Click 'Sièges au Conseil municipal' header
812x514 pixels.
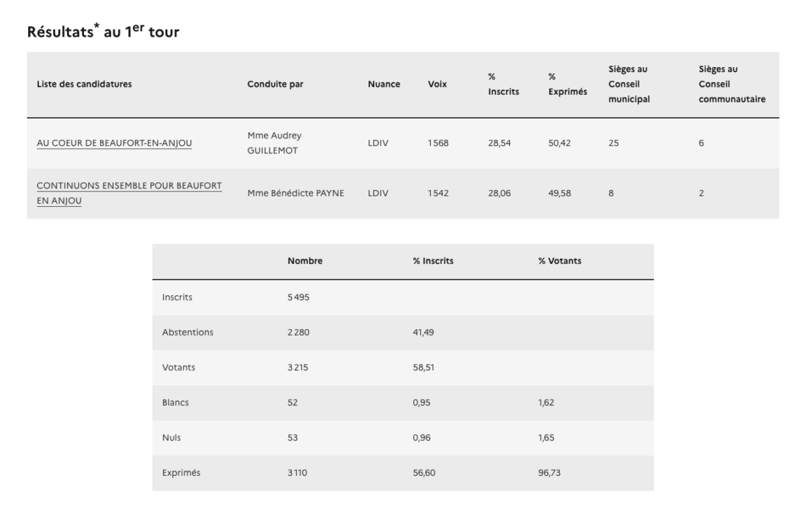pos(628,84)
